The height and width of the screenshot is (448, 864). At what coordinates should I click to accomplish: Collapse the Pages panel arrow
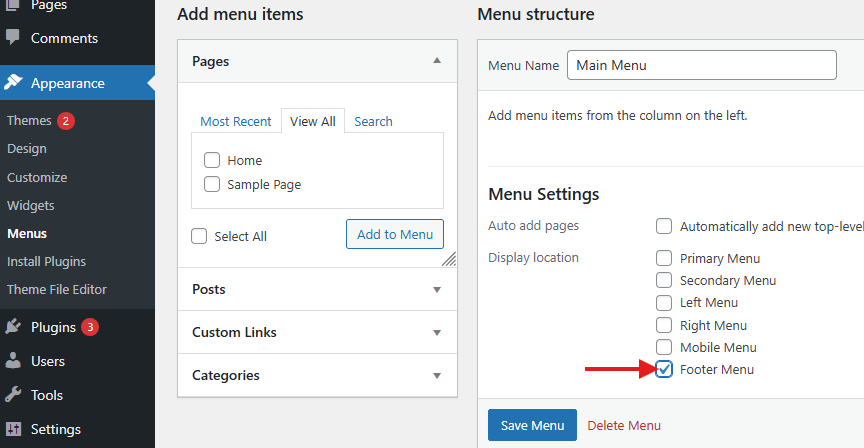pyautogui.click(x=437, y=61)
